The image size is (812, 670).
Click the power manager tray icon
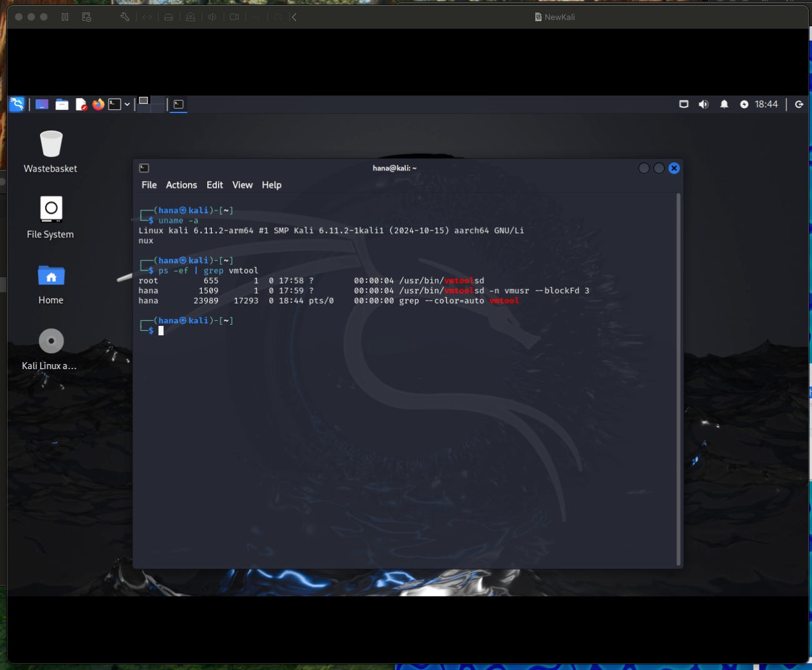pyautogui.click(x=744, y=104)
